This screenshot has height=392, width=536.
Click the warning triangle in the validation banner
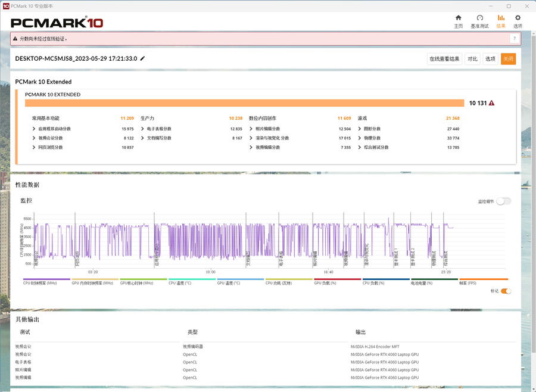tap(15, 39)
